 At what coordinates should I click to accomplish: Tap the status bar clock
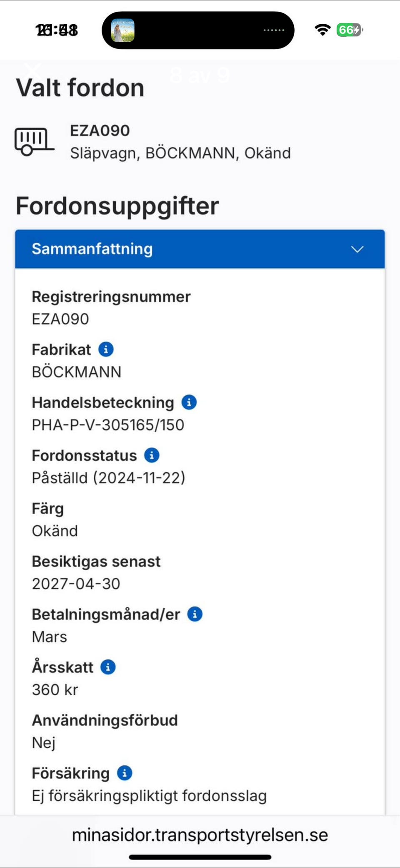57,30
